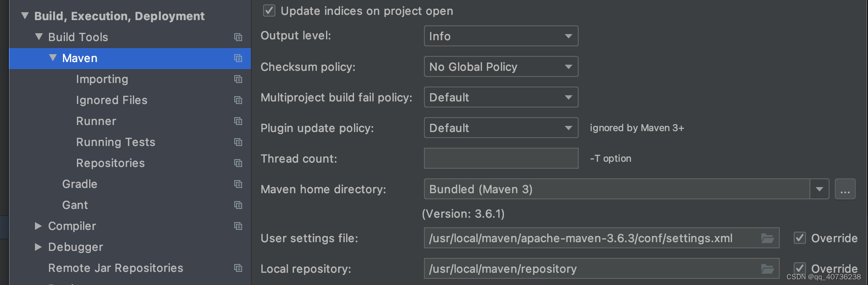Image resolution: width=868 pixels, height=285 pixels.
Task: Click the project-level icon beside Maven
Action: pyautogui.click(x=238, y=58)
